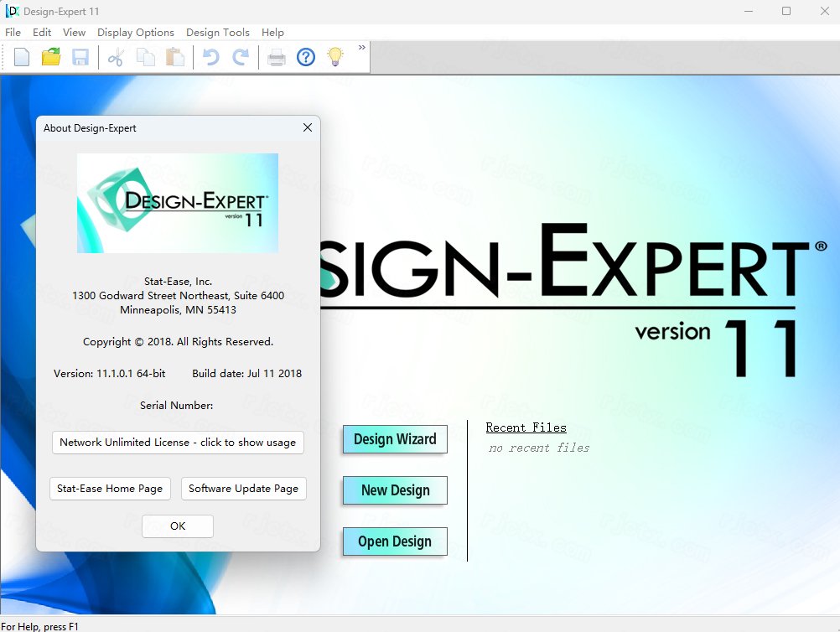
Task: Close the About Design-Expert dialog
Action: [308, 127]
